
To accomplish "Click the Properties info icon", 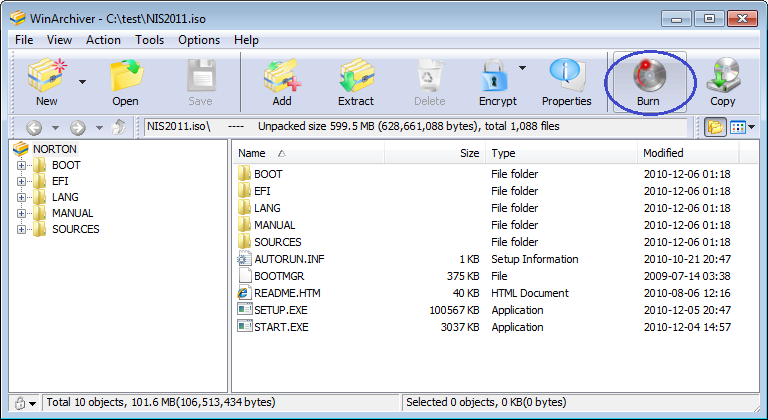I will 567,76.
